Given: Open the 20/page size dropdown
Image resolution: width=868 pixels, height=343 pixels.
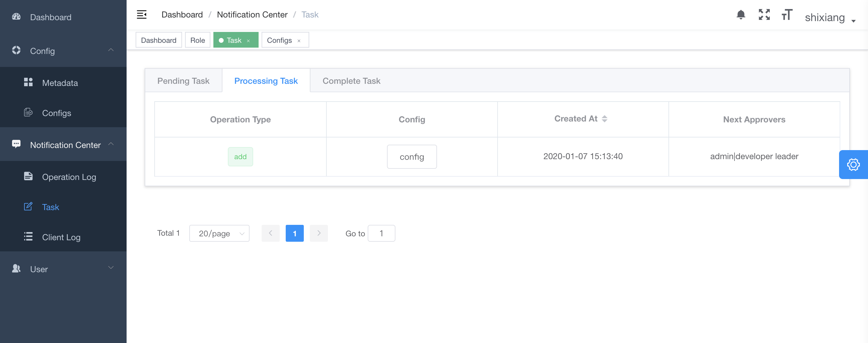Looking at the screenshot, I should 219,233.
